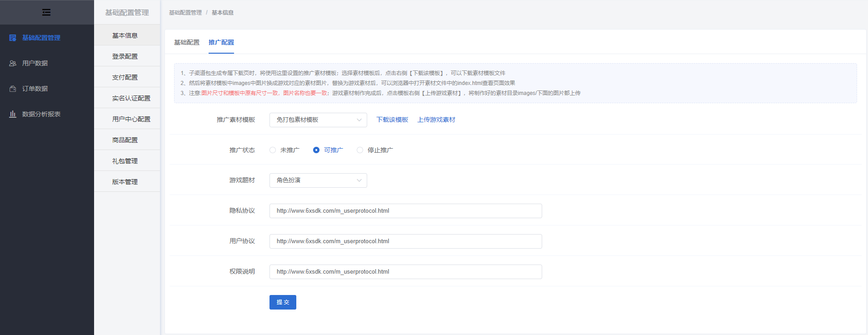Click the arrow of 免打包素材模板 select
Viewport: 868px width, 335px height.
359,120
